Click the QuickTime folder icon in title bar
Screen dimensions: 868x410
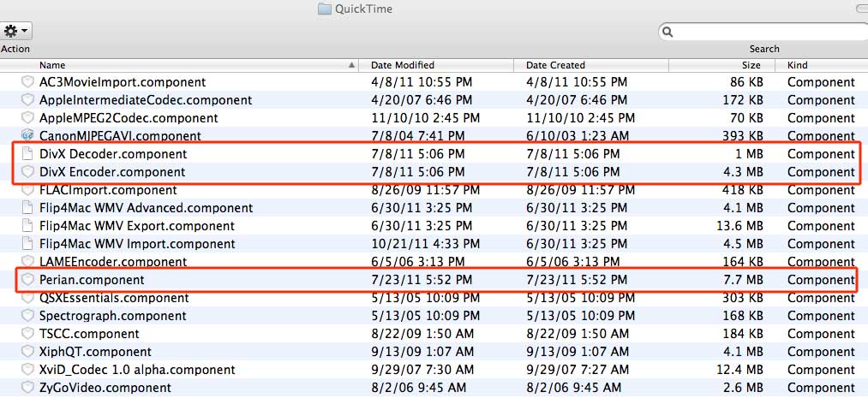coord(325,9)
